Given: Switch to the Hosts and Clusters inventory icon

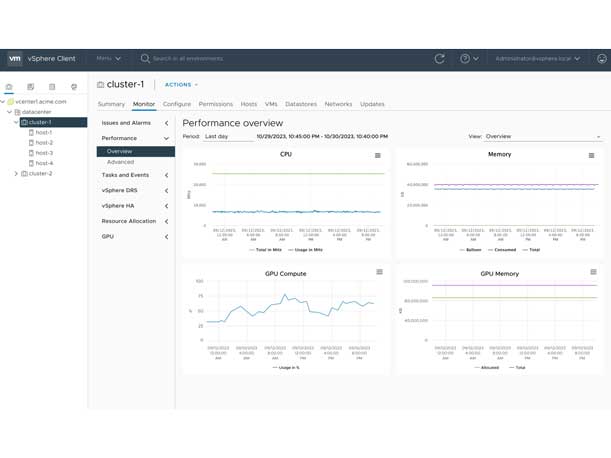Looking at the screenshot, I should click(x=10, y=88).
